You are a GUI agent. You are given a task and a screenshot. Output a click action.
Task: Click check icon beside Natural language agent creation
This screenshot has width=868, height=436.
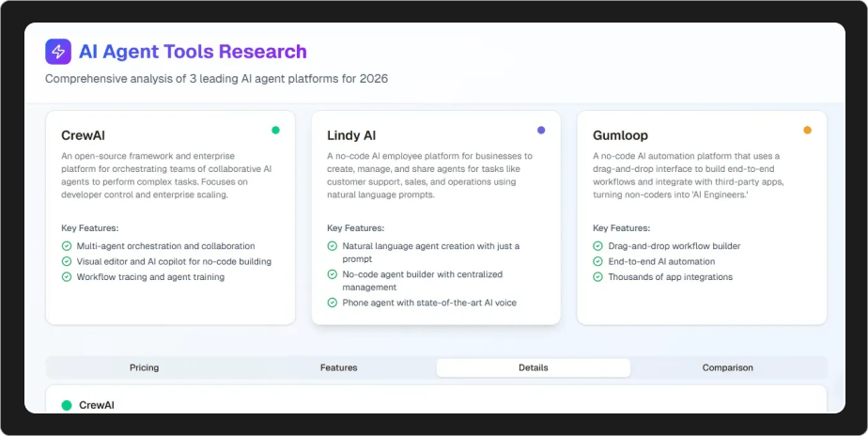pyautogui.click(x=333, y=246)
